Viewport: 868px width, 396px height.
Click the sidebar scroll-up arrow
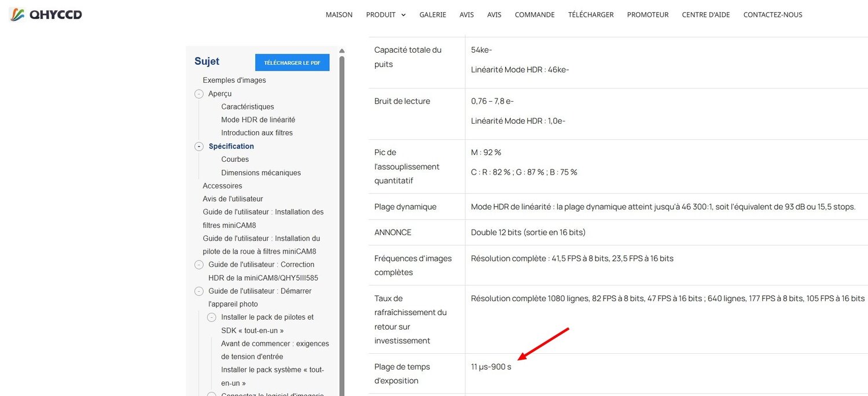point(341,51)
